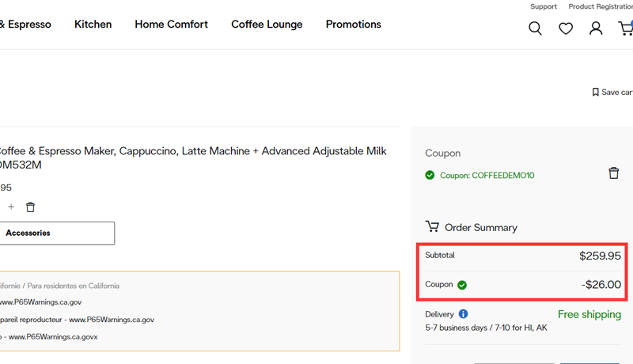Click the Accessories button
Screen dimensions: 633x364
[x=55, y=233]
